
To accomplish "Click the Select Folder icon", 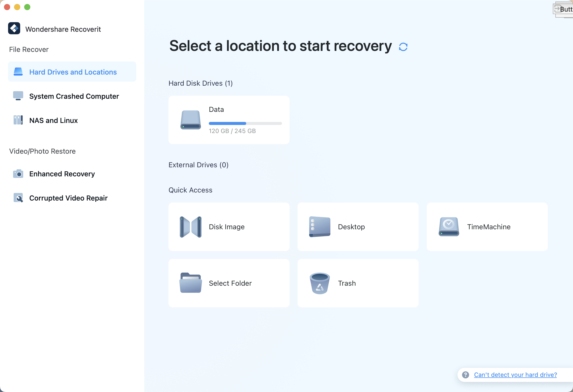I will tap(191, 283).
